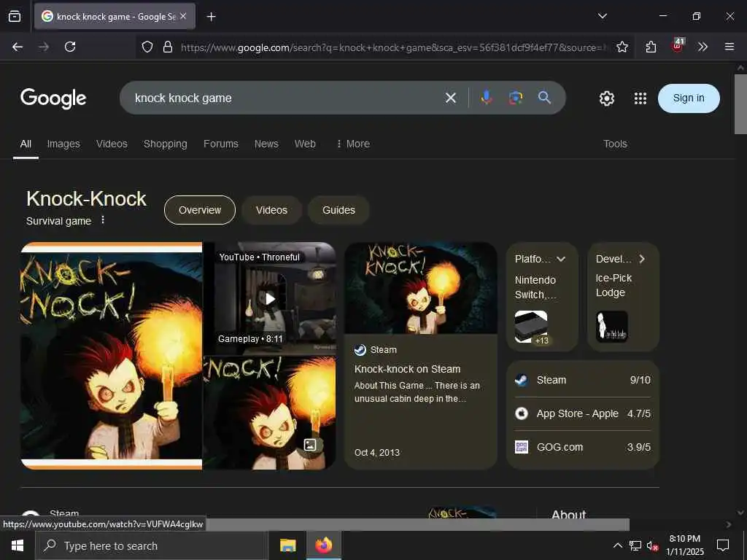The height and width of the screenshot is (560, 747).
Task: Go back to the previous page
Action: tap(18, 47)
